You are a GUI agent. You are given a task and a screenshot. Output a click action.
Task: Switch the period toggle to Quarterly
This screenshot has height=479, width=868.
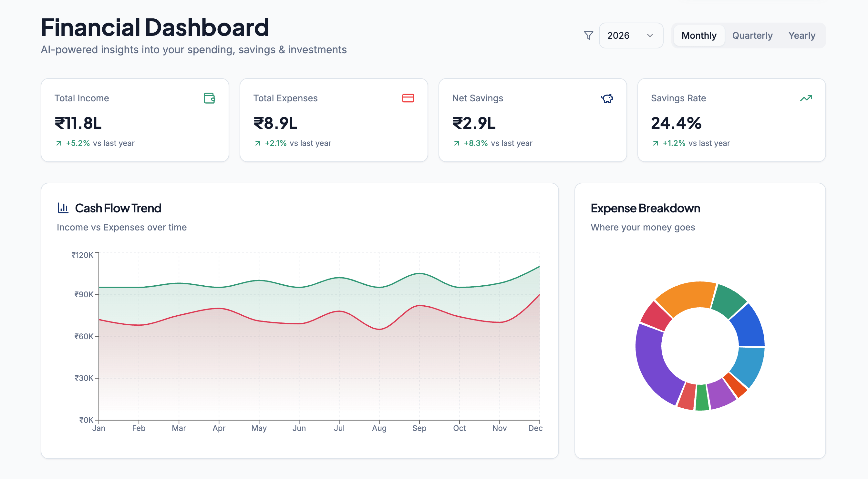pyautogui.click(x=752, y=36)
